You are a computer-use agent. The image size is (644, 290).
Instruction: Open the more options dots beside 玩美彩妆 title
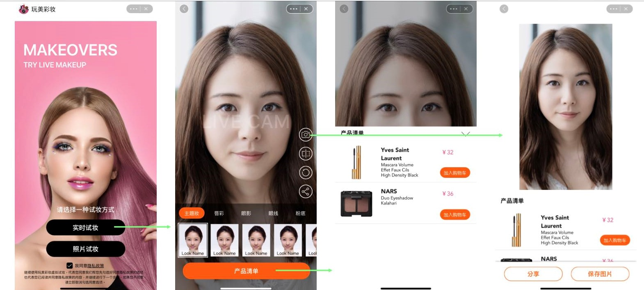click(x=134, y=9)
